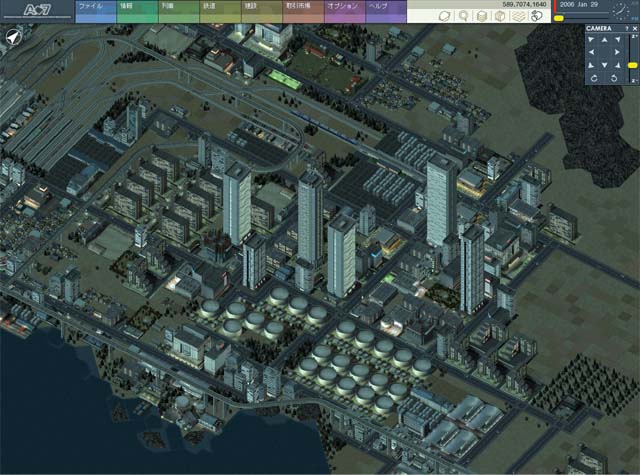Click the date display 2006 Jan 29
The height and width of the screenshot is (475, 640).
579,5
